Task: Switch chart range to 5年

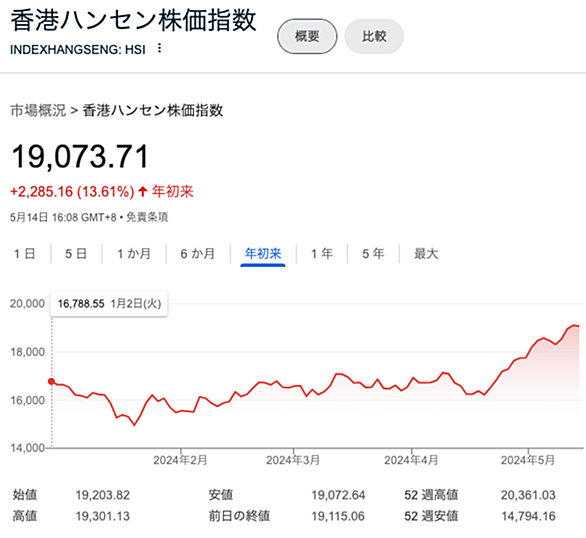Action: tap(373, 254)
